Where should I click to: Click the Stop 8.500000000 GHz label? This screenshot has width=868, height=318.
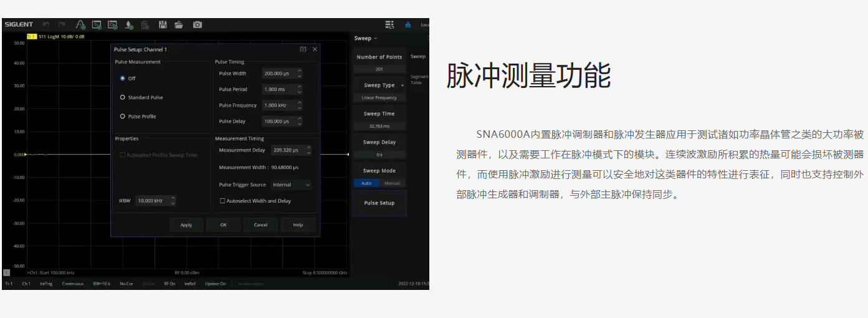325,272
